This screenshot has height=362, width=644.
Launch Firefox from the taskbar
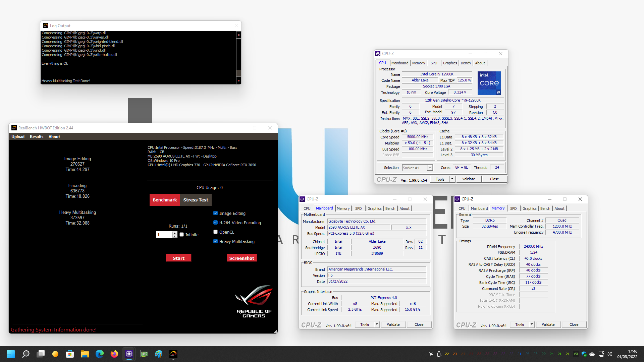click(114, 354)
